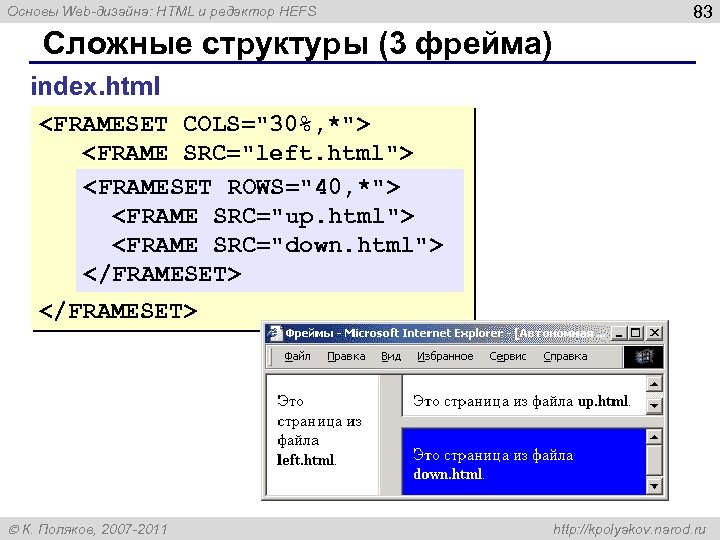Click scroll-down arrow in the down.html frame

(x=654, y=486)
